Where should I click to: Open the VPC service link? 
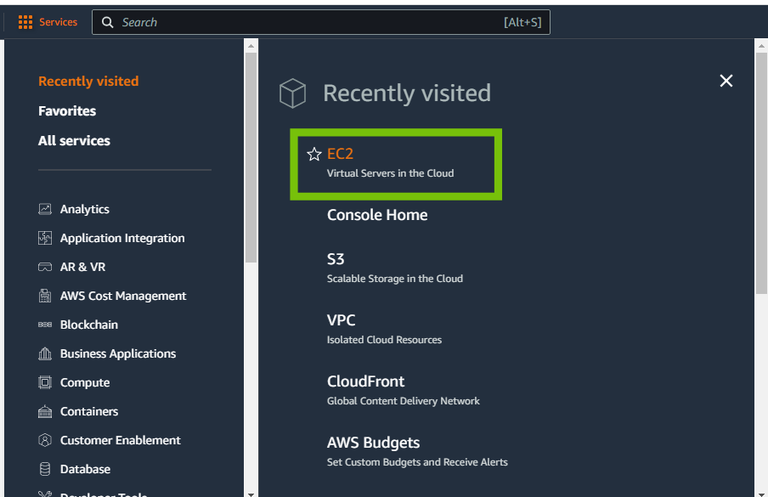(341, 320)
